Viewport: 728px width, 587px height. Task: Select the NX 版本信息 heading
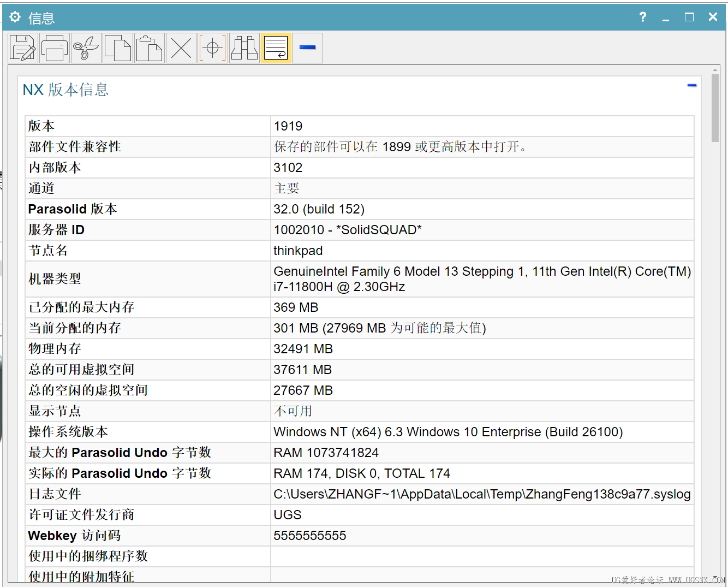[65, 90]
